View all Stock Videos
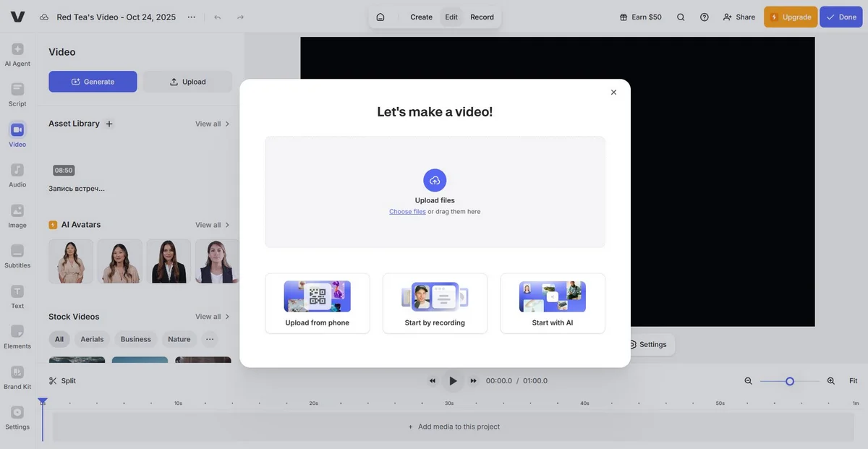Image resolution: width=868 pixels, height=449 pixels. [213, 317]
